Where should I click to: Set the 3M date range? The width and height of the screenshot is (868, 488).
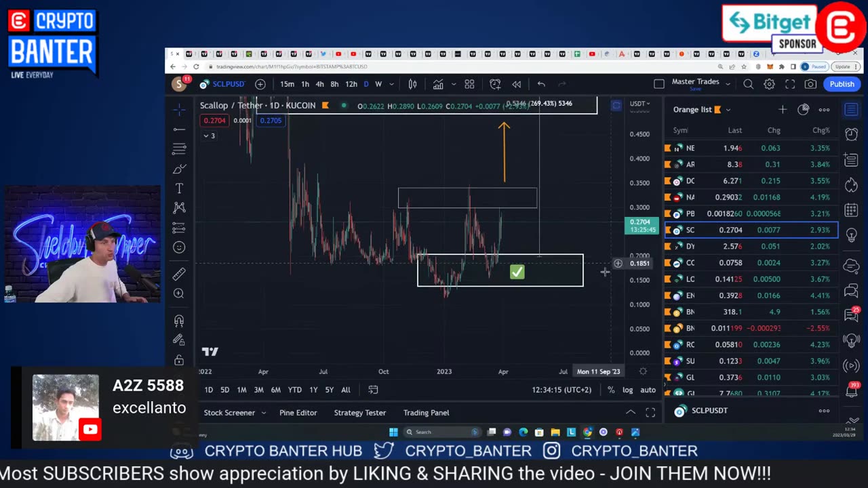(258, 390)
